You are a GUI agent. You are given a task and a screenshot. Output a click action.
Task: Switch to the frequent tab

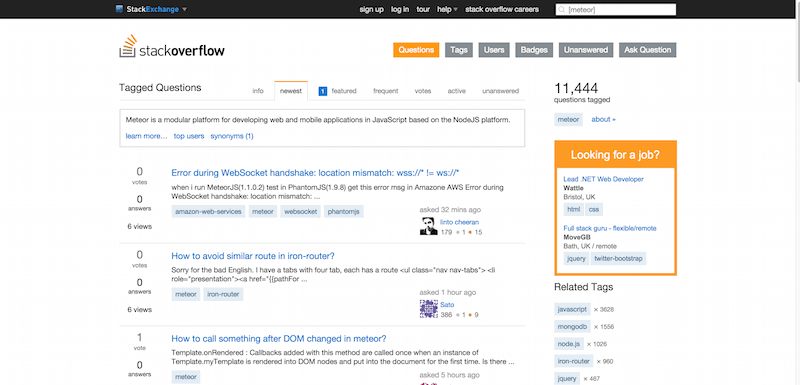pos(385,91)
